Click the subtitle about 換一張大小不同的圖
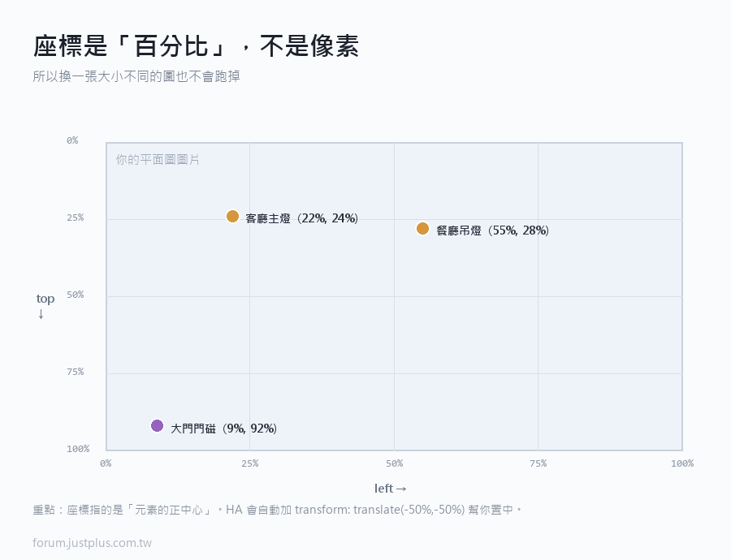The image size is (731, 560). [136, 76]
